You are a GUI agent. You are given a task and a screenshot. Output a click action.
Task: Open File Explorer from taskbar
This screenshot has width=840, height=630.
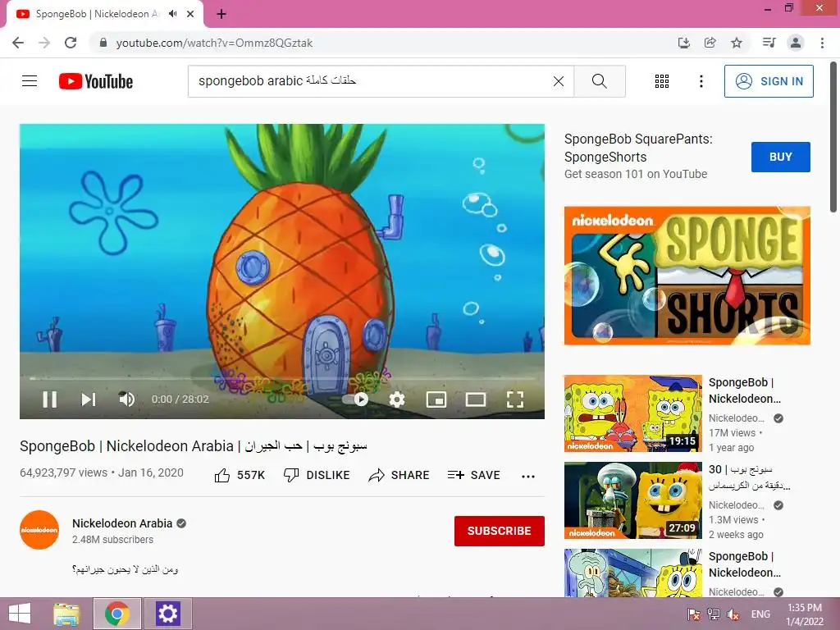pos(67,614)
